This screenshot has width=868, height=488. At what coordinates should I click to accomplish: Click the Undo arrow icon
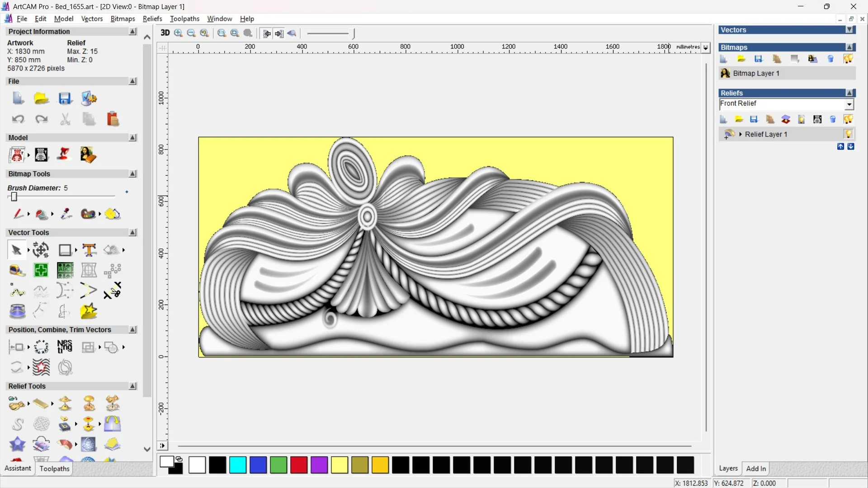click(18, 119)
